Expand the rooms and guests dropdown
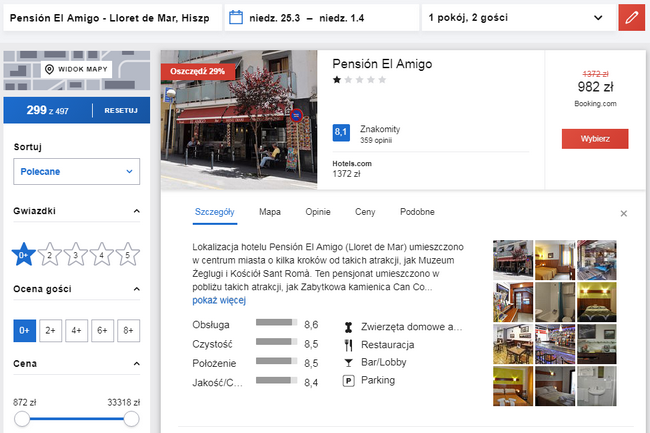 (x=519, y=18)
